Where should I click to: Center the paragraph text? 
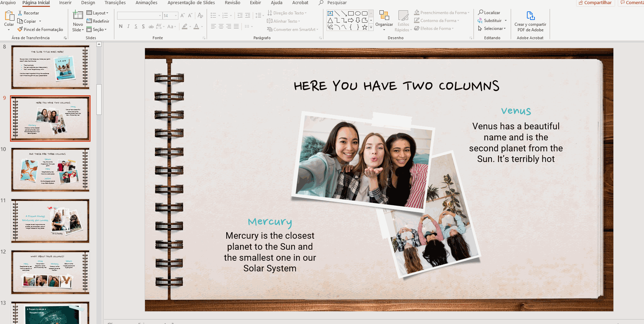[221, 26]
